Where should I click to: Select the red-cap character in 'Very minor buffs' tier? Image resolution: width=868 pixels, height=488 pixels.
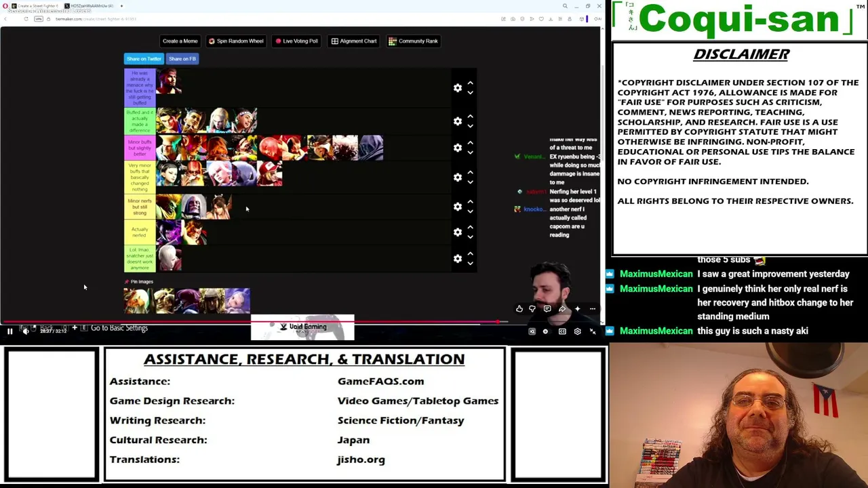[269, 174]
